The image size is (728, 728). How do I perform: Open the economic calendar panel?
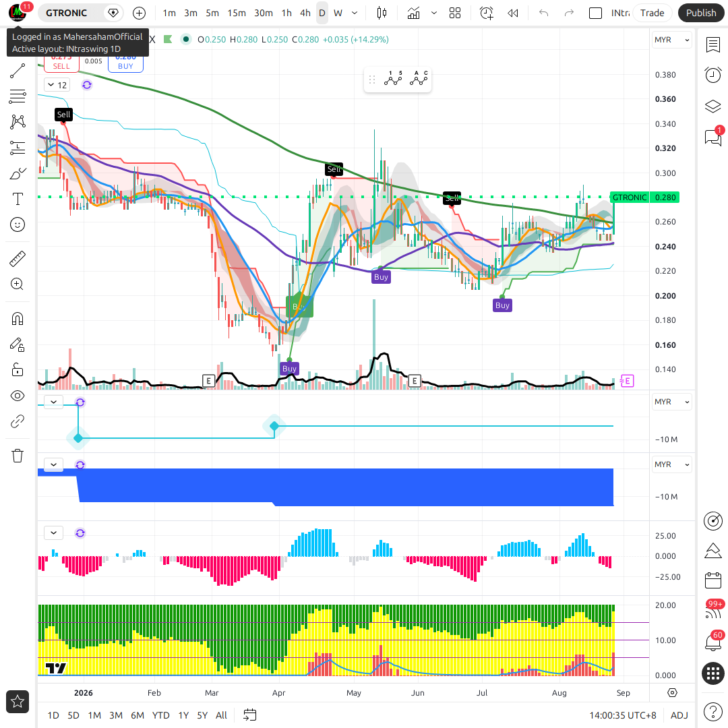713,580
